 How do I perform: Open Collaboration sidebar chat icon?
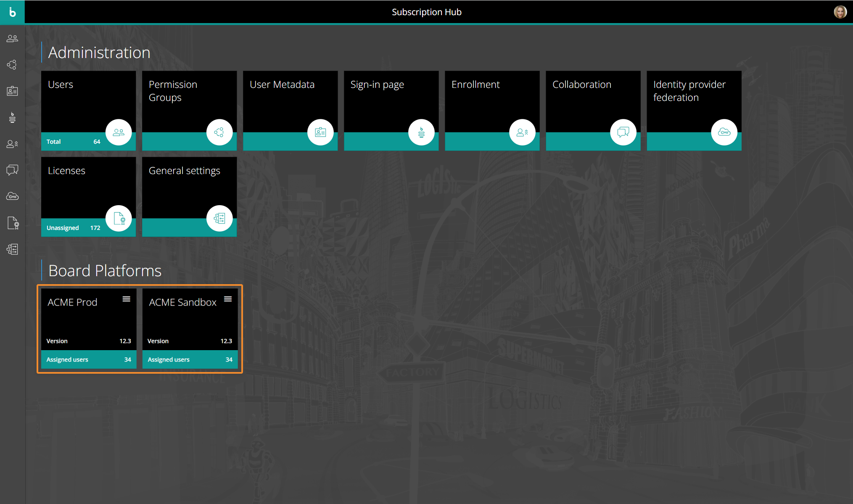point(12,170)
